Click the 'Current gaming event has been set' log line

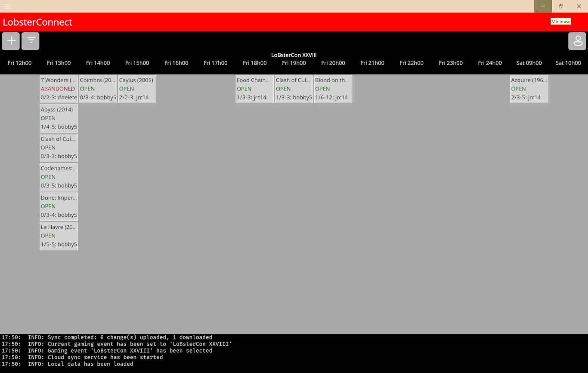[x=117, y=344]
